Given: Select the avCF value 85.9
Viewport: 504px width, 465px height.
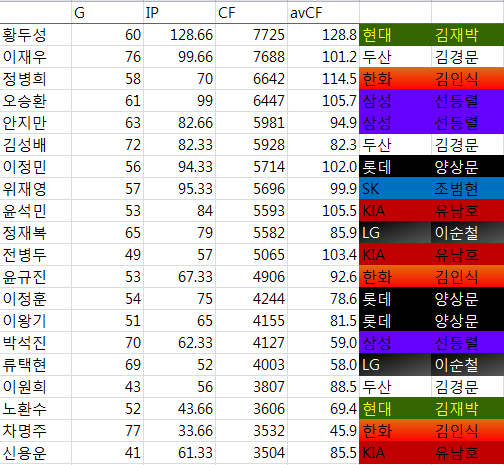Looking at the screenshot, I should [323, 233].
